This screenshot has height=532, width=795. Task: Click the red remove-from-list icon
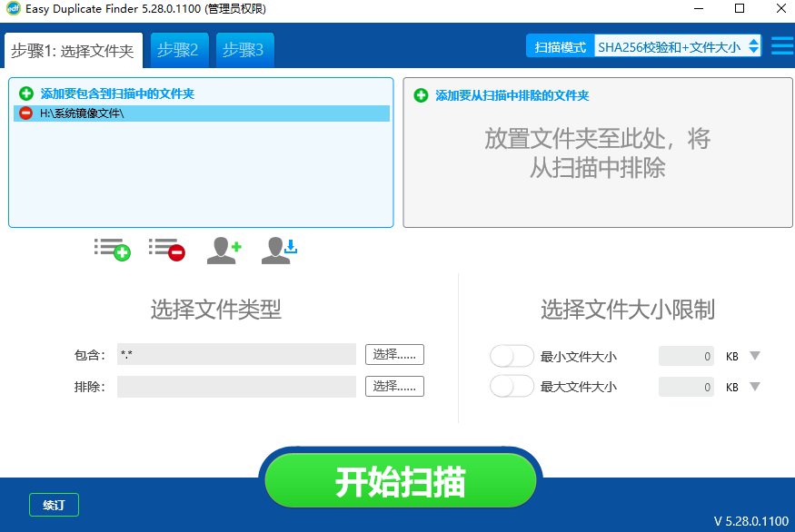pyautogui.click(x=166, y=251)
